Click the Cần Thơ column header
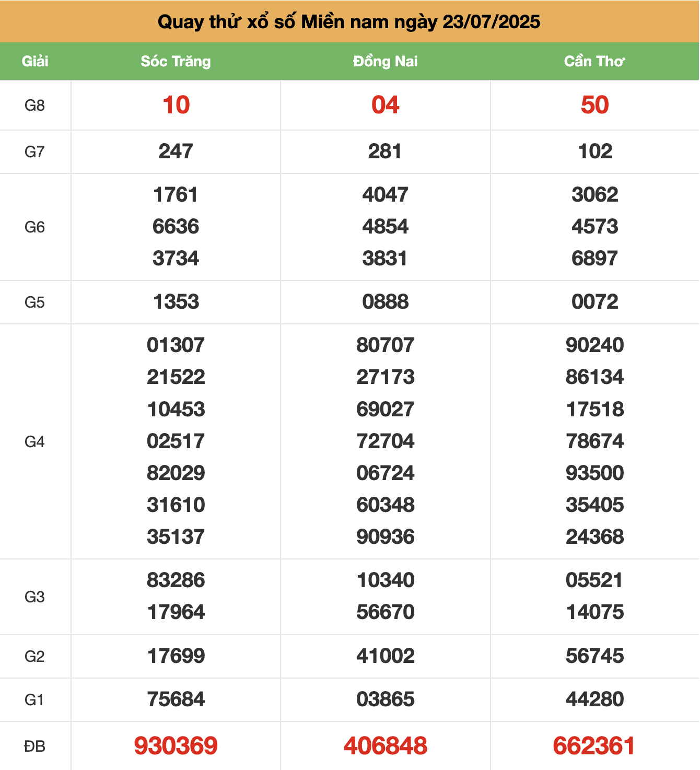 594,61
